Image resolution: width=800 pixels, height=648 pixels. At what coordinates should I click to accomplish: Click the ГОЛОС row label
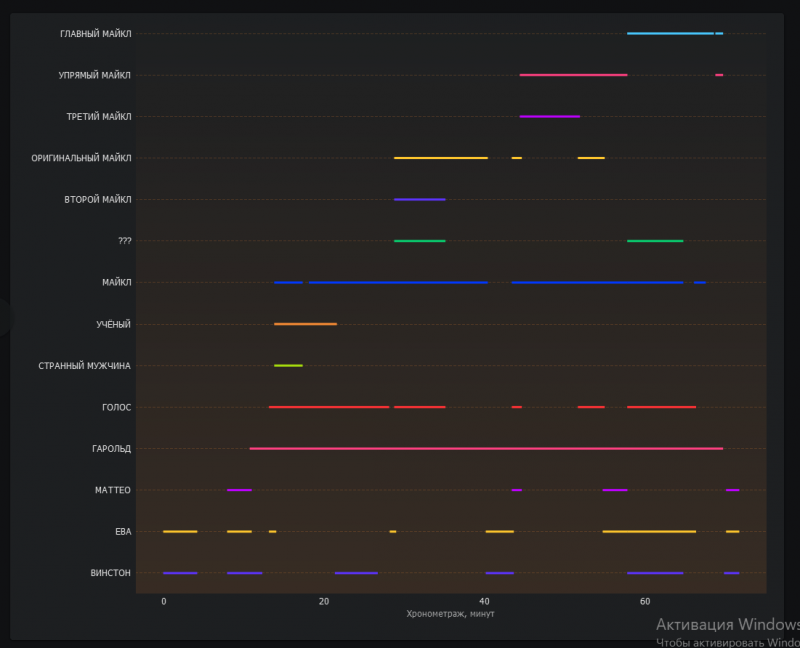(116, 407)
